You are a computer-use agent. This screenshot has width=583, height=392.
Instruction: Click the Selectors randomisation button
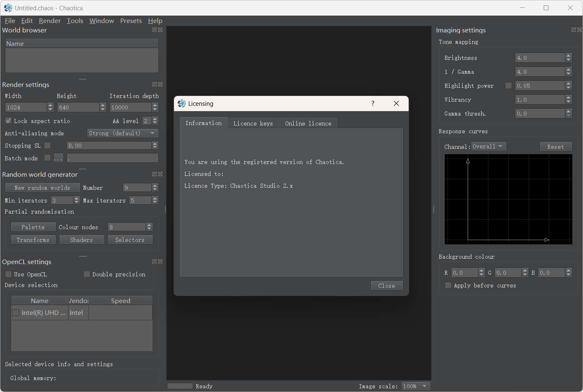[x=130, y=240]
